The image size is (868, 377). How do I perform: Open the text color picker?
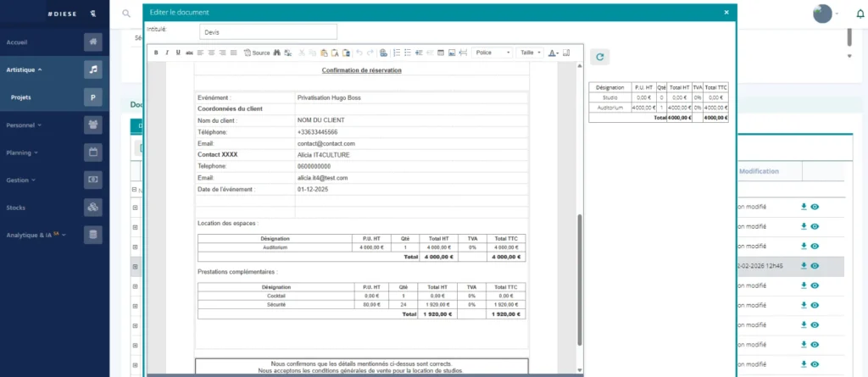click(x=553, y=53)
